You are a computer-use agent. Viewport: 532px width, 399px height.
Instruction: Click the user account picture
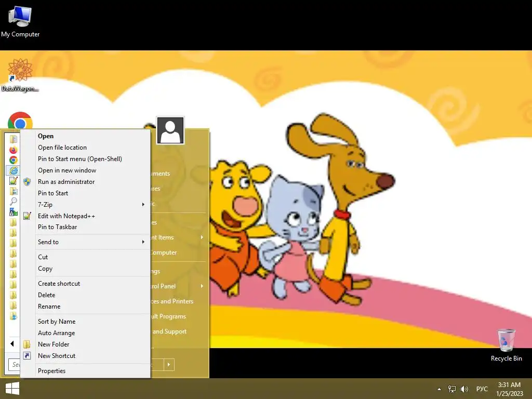[170, 130]
